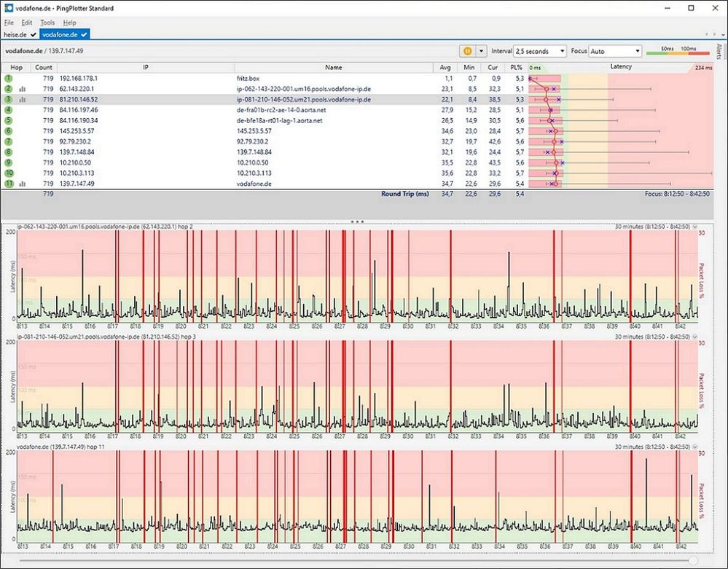Click the Latency graph column header
The height and width of the screenshot is (569, 728).
[621, 67]
